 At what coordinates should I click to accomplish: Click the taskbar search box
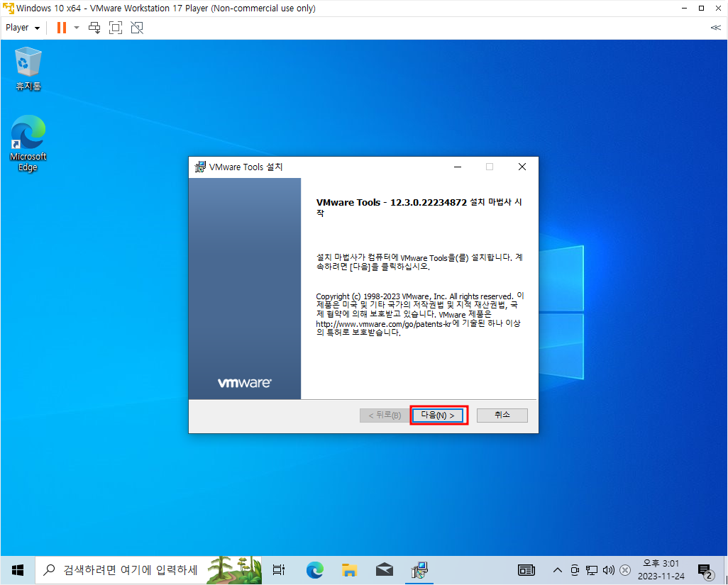[148, 570]
